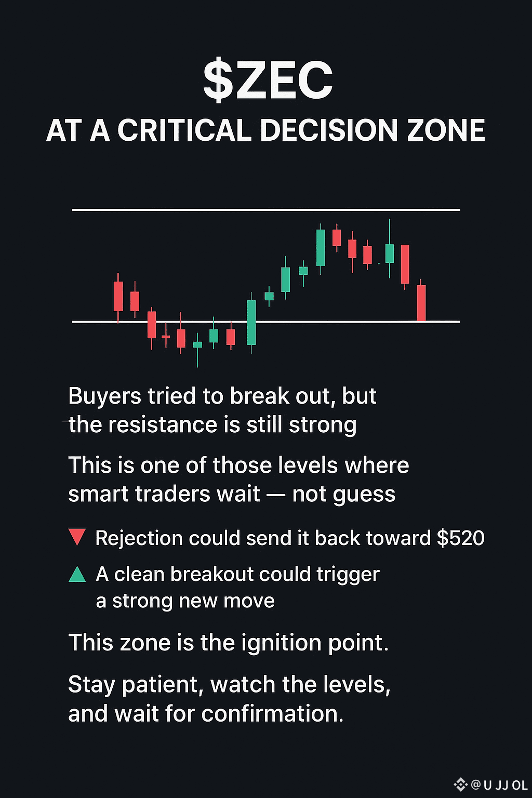Viewport: 532px width, 798px height.
Task: Click the $ZEC ticker headline
Action: pyautogui.click(x=268, y=81)
